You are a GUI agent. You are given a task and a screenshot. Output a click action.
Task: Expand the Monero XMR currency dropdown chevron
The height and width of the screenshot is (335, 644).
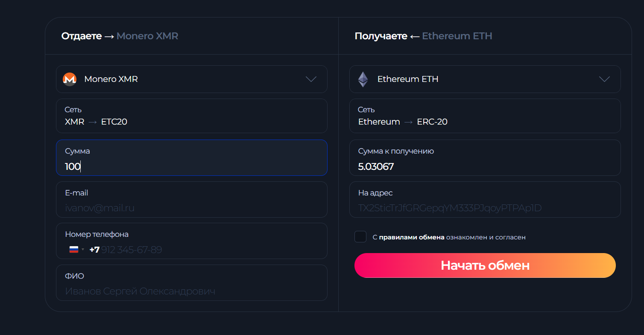point(311,79)
